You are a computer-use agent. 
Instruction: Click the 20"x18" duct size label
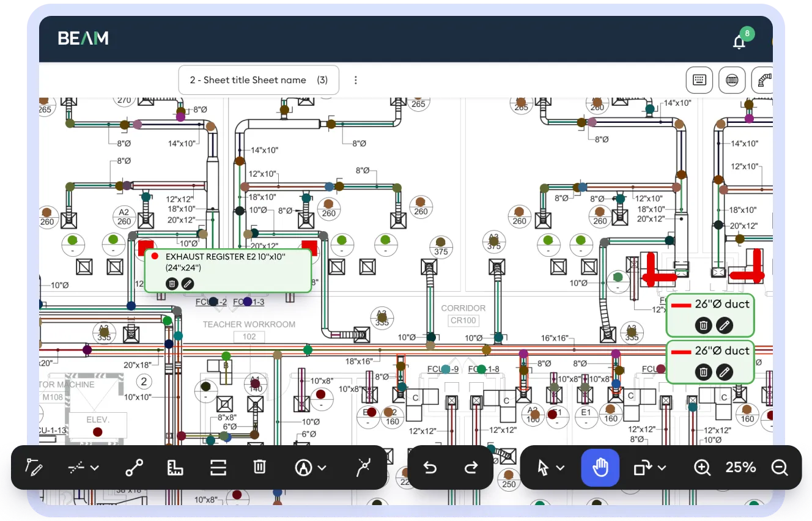tap(138, 365)
